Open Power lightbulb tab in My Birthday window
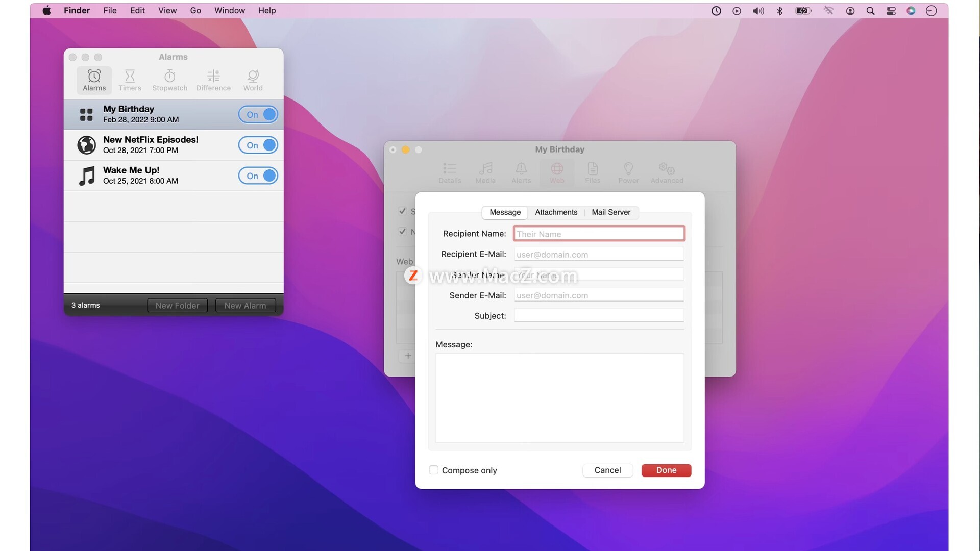Image resolution: width=980 pixels, height=551 pixels. click(628, 173)
